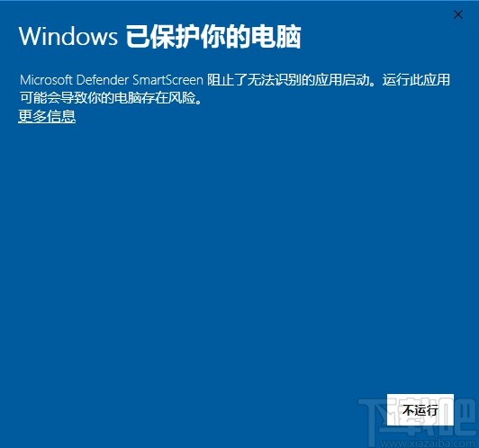The width and height of the screenshot is (479, 448).
Task: Click the 可能会导致你的电脑存在风险 line
Action: tap(107, 98)
